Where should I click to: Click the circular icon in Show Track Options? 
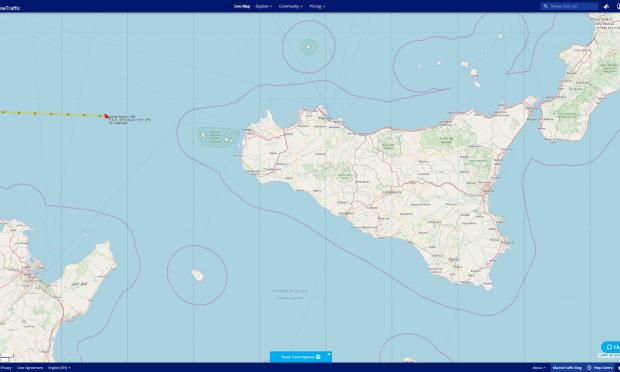[318, 357]
